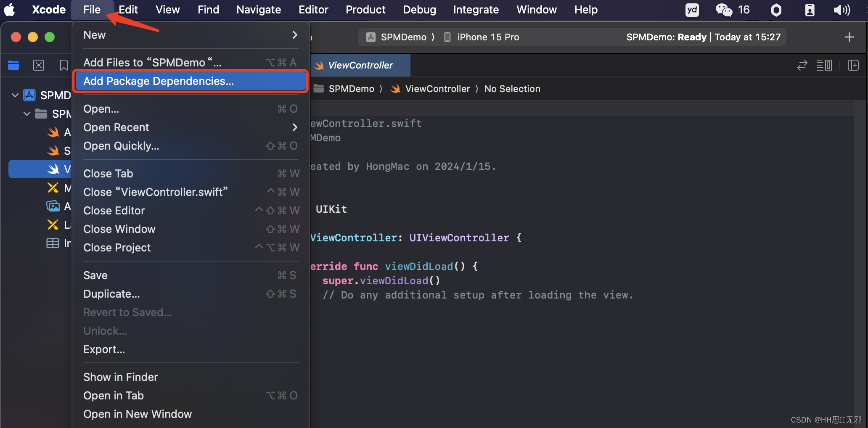Select the Info plist item
Viewport: 868px width, 428px height.
(x=59, y=243)
